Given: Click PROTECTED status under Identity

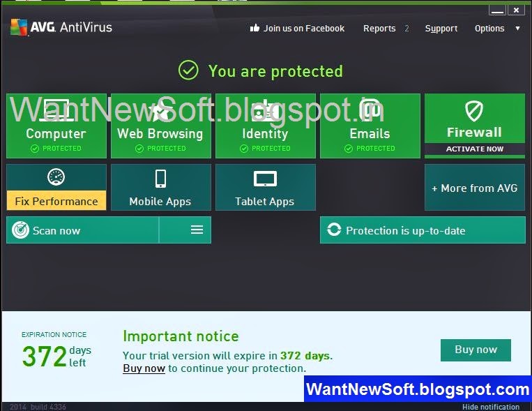Looking at the screenshot, I should (266, 149).
